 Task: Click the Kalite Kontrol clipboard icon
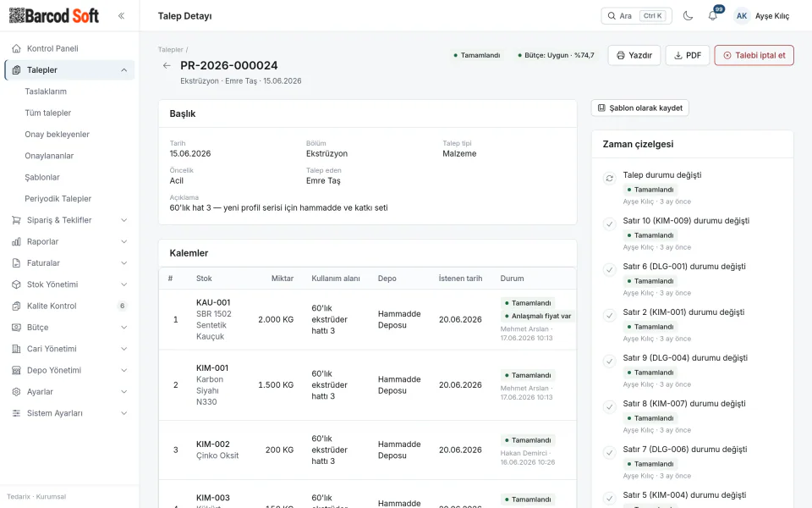click(x=17, y=306)
